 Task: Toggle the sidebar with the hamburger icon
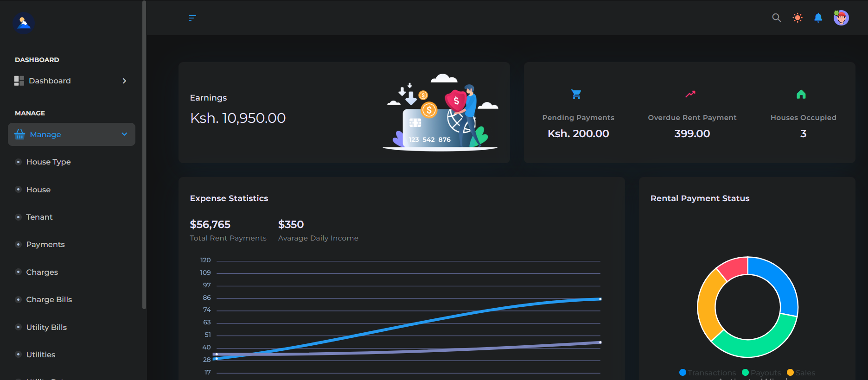pyautogui.click(x=192, y=18)
